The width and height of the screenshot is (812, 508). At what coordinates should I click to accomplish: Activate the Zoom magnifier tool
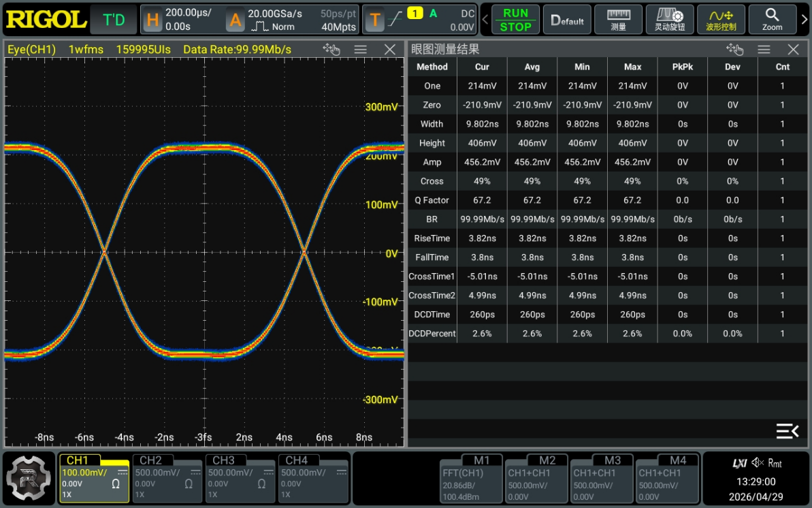pyautogui.click(x=772, y=20)
